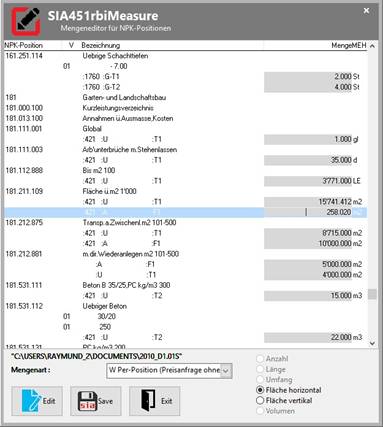The height and width of the screenshot is (427, 383).
Task: Click the SIA451rbiMeasure pencil logo icon
Action: tap(26, 21)
